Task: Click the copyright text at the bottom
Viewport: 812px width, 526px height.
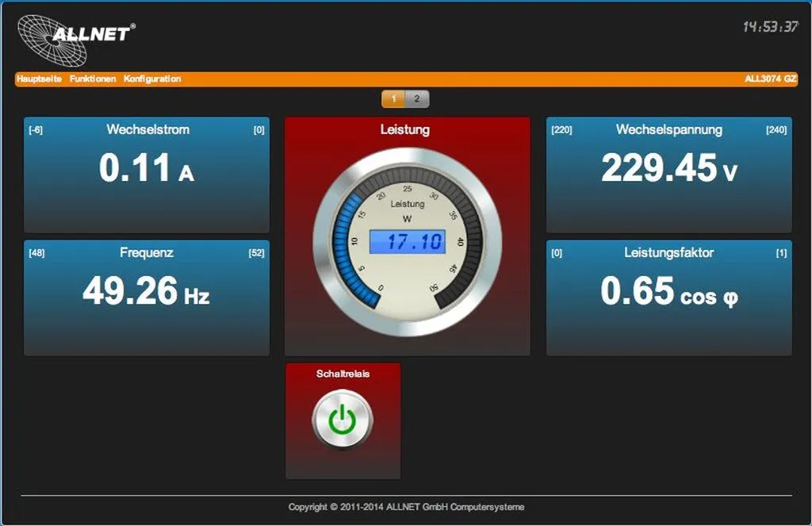Action: click(x=406, y=506)
